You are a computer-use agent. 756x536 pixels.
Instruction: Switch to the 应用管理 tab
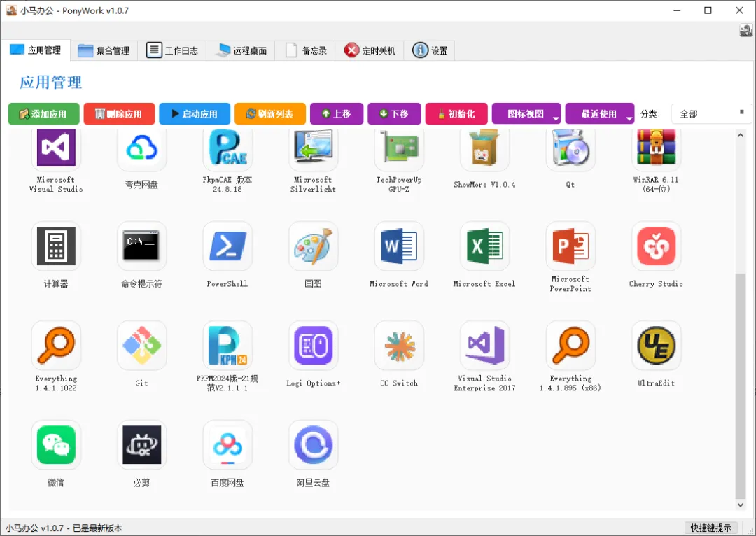36,50
